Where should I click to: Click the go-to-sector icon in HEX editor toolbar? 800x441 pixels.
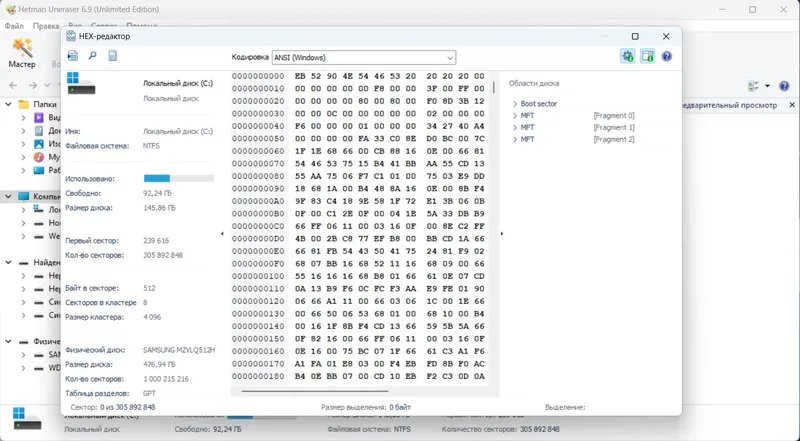pyautogui.click(x=73, y=56)
